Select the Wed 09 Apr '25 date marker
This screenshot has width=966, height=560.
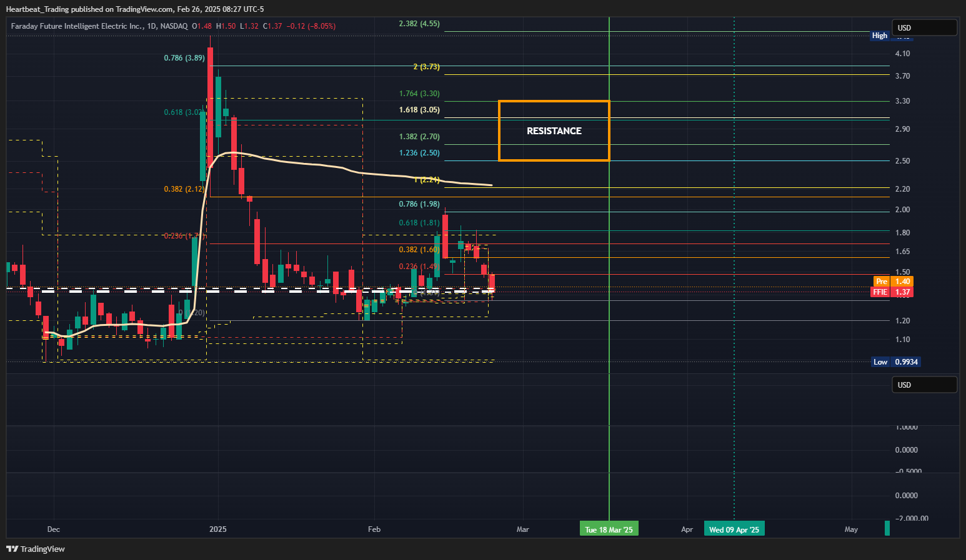[x=734, y=529]
